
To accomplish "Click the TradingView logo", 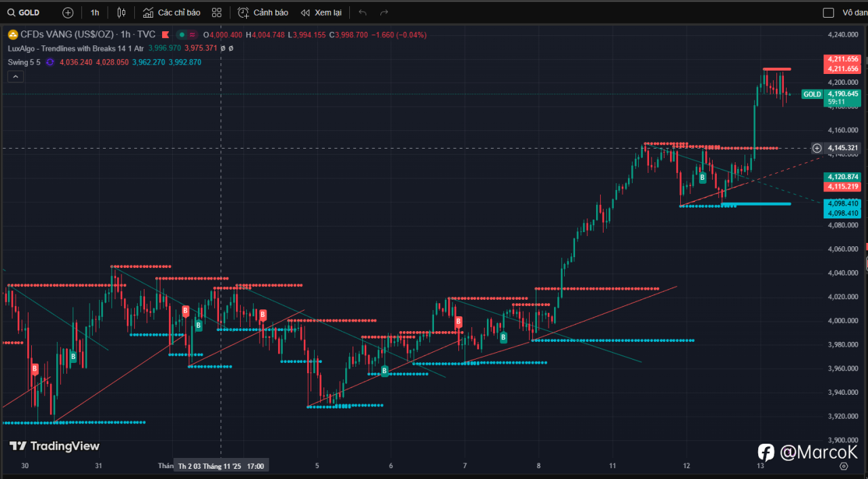I will tap(54, 446).
